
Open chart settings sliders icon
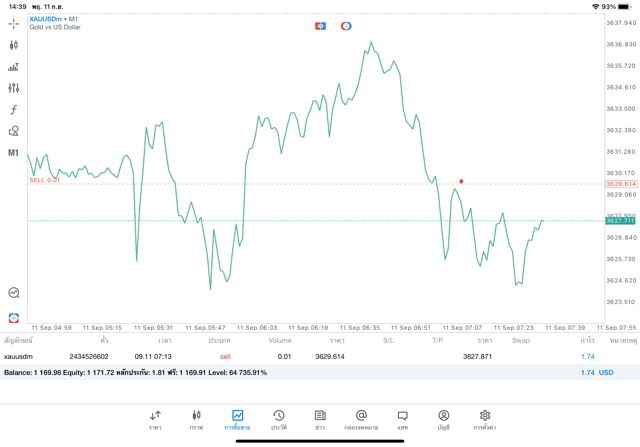coord(14,88)
